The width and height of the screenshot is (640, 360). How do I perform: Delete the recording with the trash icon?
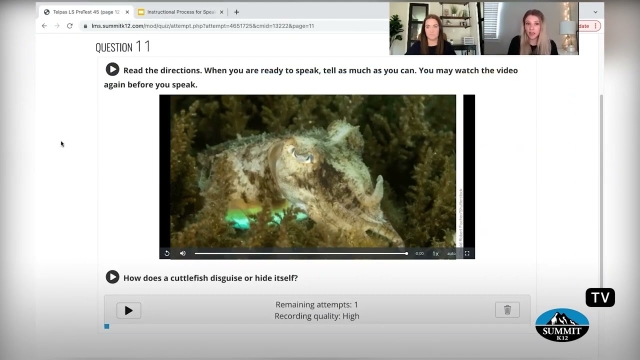[507, 310]
